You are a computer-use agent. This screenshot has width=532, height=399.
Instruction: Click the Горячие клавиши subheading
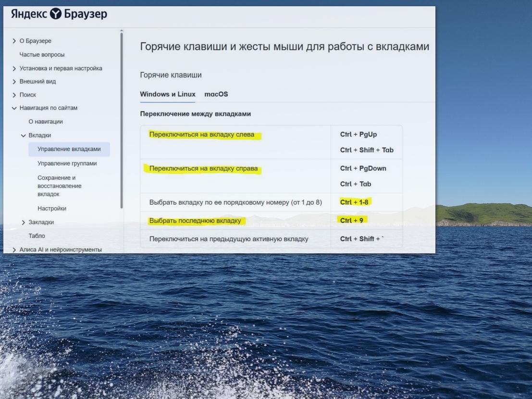point(171,75)
